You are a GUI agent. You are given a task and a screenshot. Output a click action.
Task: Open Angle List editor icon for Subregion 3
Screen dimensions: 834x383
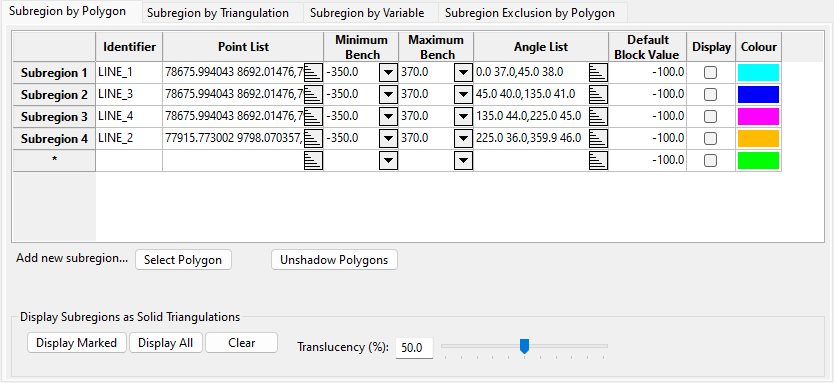pos(598,116)
